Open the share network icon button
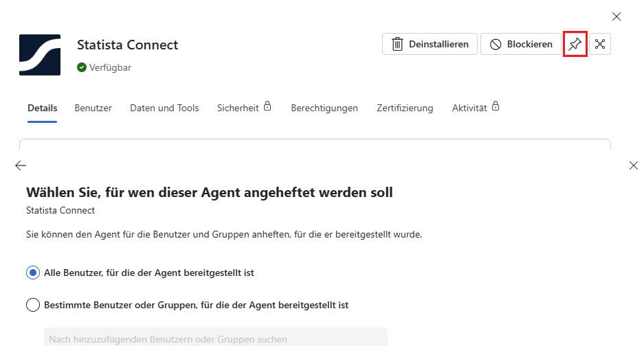The height and width of the screenshot is (346, 644). pyautogui.click(x=600, y=44)
